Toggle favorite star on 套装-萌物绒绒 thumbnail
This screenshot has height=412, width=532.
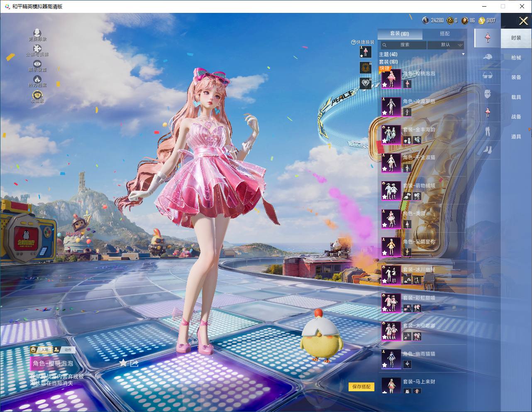tap(385, 197)
